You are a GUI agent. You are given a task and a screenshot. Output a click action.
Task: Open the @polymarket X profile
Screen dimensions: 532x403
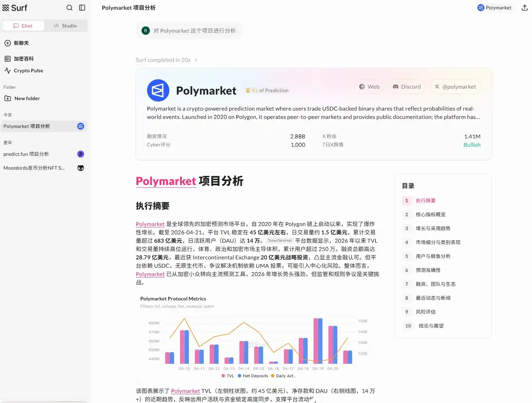click(455, 87)
